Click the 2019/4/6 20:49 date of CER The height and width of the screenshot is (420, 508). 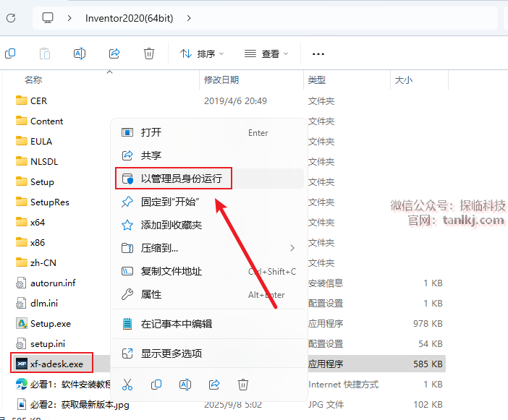[x=235, y=101]
